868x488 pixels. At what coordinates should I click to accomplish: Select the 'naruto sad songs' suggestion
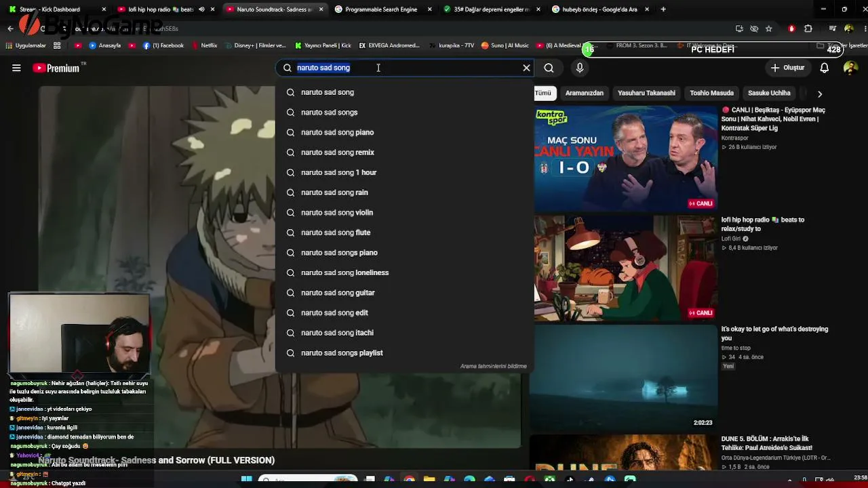(404, 113)
